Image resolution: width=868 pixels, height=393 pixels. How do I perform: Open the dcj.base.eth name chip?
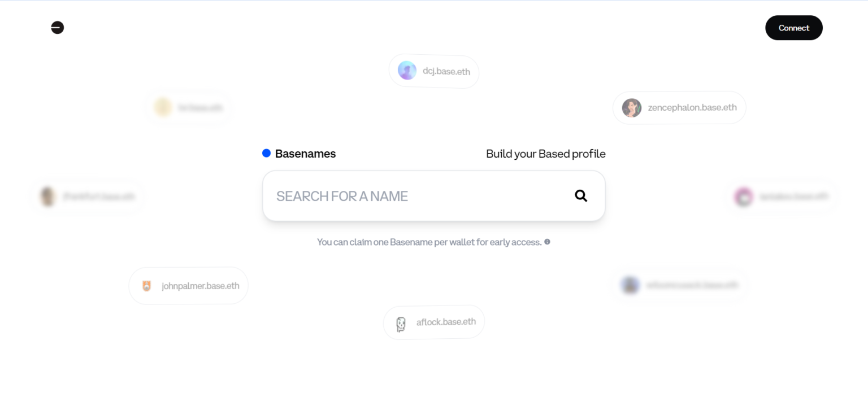click(x=434, y=71)
